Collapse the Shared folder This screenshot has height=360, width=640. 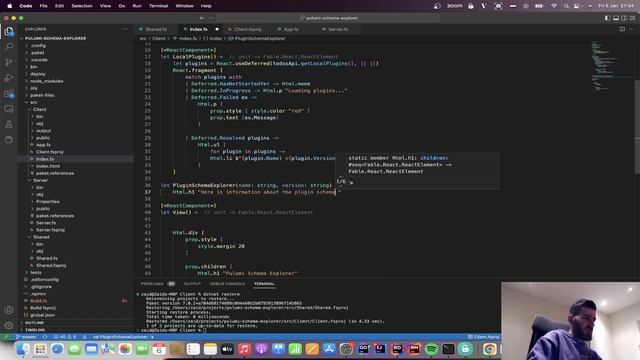(76, 237)
